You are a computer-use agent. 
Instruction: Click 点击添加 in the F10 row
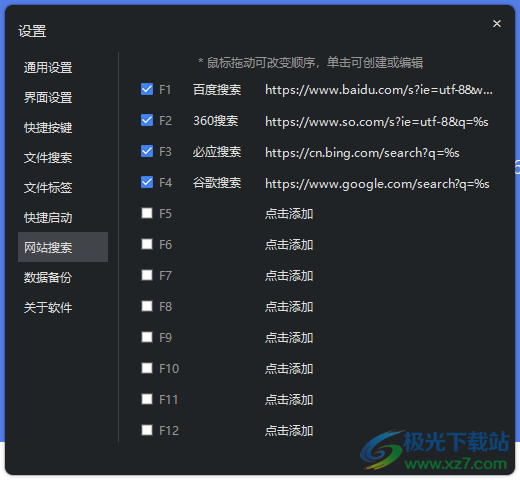pos(289,369)
